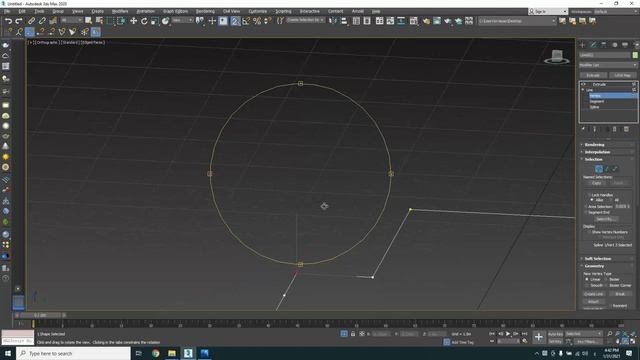This screenshot has width=640, height=360.
Task: Click the Windows Start button
Action: pyautogui.click(x=8, y=353)
